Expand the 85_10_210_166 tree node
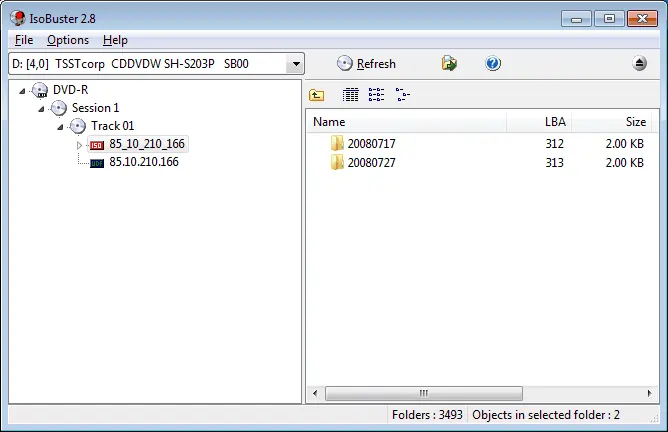 [x=80, y=145]
